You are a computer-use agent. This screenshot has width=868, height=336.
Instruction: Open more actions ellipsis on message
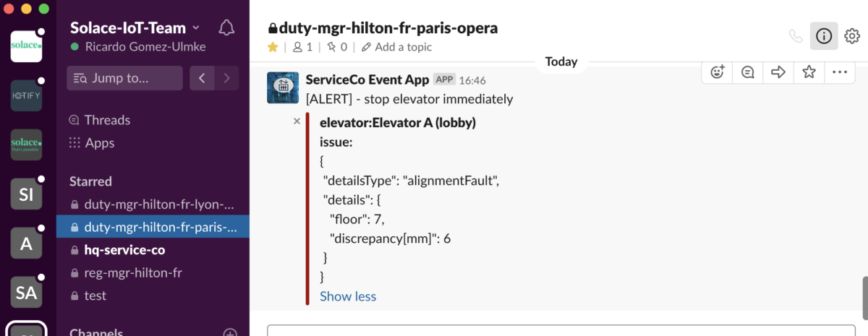pyautogui.click(x=839, y=72)
